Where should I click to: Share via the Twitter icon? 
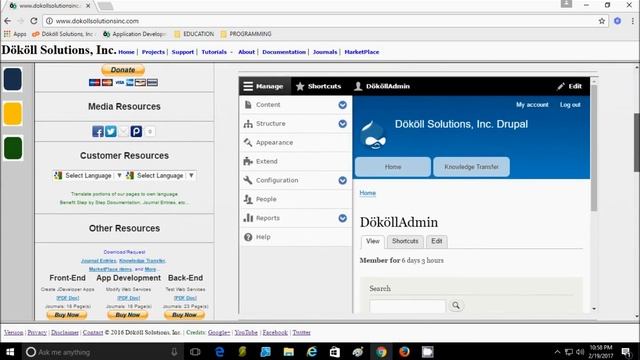tap(111, 131)
